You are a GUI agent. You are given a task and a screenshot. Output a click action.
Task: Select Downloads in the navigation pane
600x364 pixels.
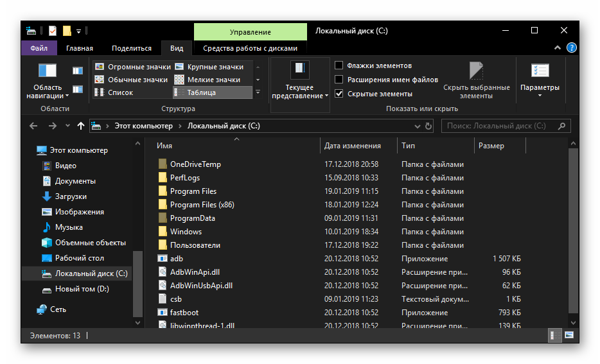pos(71,196)
